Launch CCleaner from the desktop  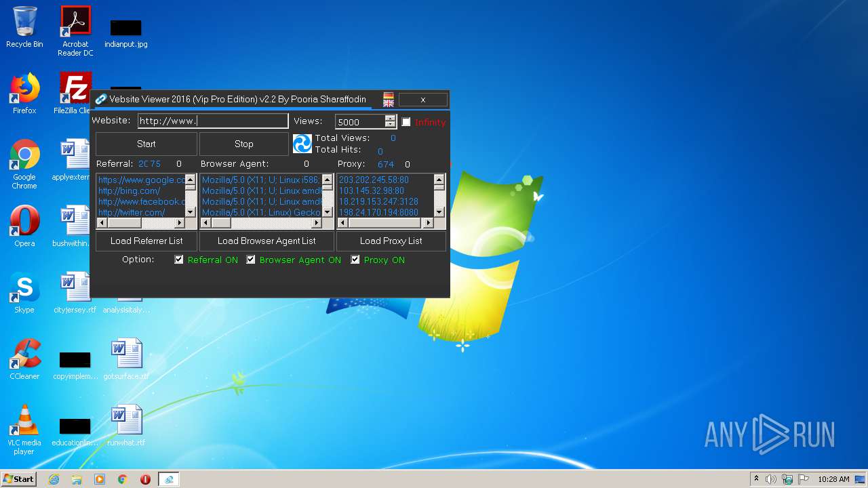point(24,359)
